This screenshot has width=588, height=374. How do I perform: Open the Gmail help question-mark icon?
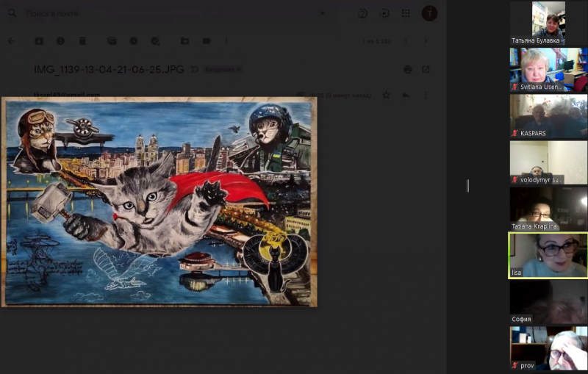pyautogui.click(x=362, y=13)
